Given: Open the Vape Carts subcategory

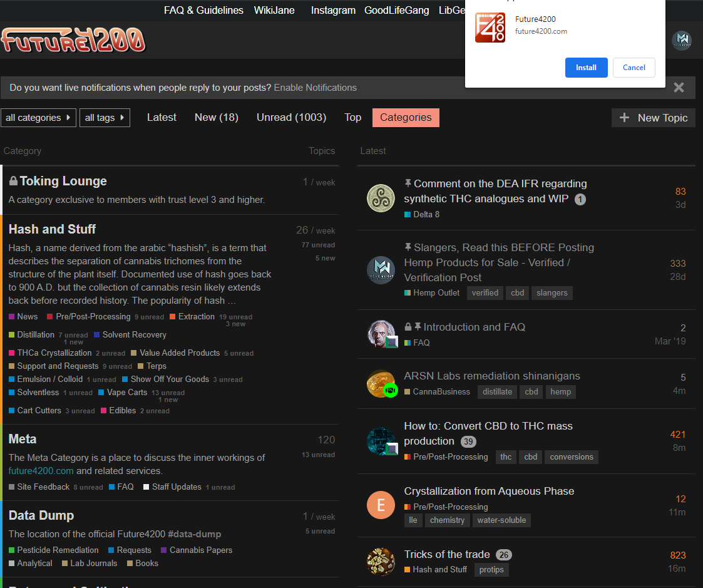Looking at the screenshot, I should tap(123, 393).
